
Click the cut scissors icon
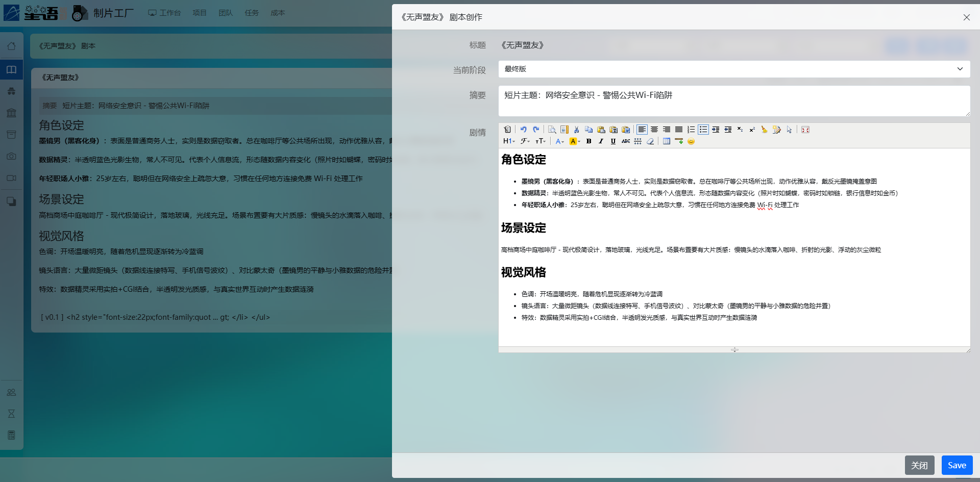click(x=576, y=130)
